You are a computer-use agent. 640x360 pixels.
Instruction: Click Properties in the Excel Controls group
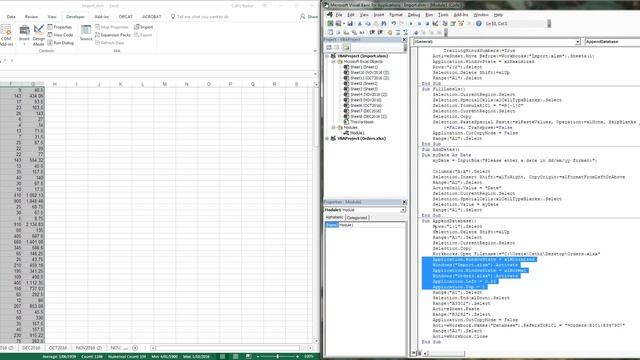tap(60, 27)
